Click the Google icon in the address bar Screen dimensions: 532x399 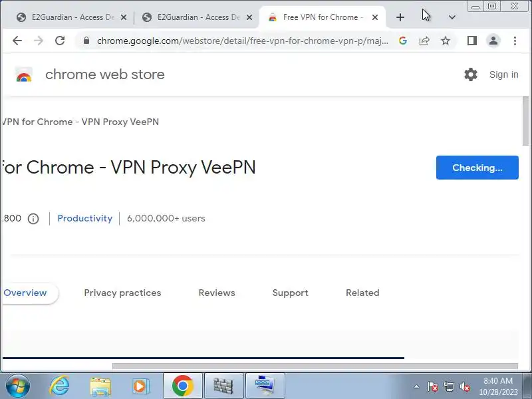click(403, 41)
